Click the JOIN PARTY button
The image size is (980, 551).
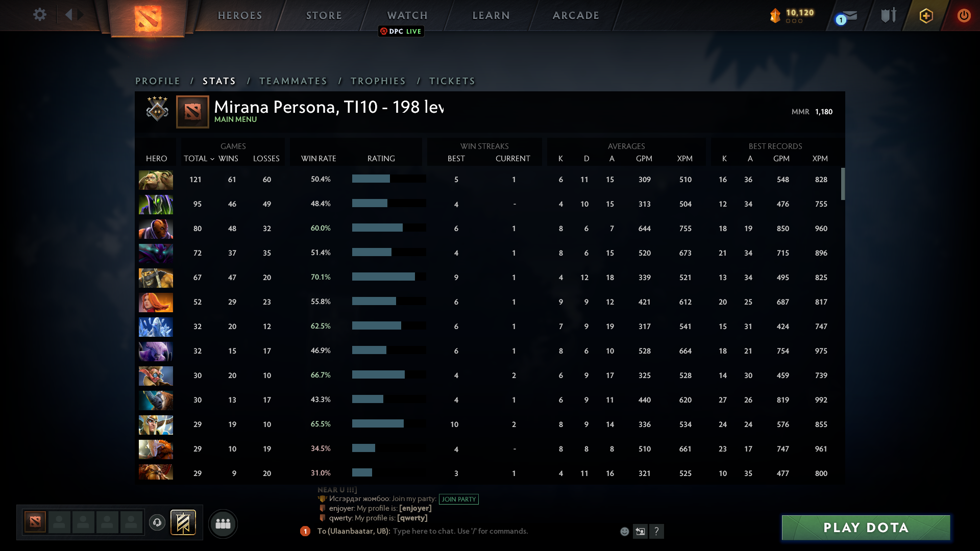[458, 500]
